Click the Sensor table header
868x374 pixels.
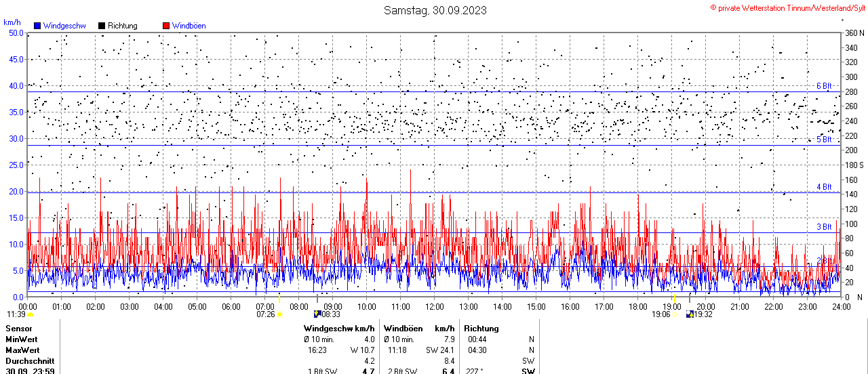[x=18, y=329]
